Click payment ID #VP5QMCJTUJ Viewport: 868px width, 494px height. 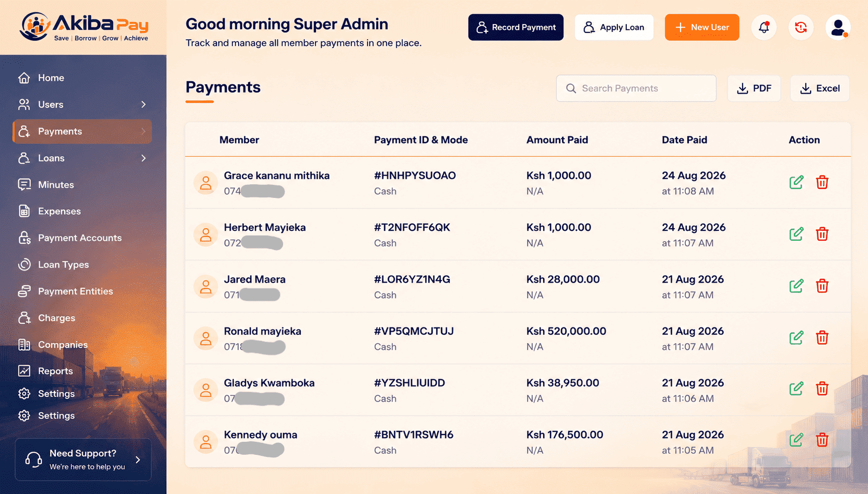(414, 331)
